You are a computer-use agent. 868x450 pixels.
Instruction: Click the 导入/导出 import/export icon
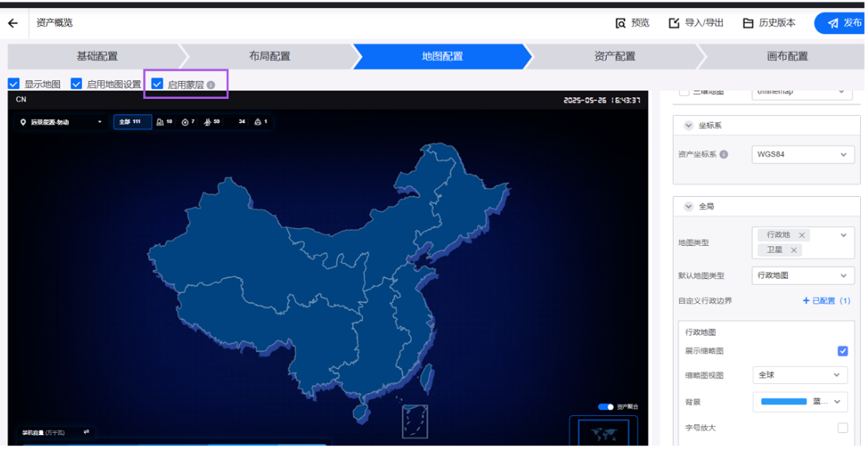tap(675, 23)
